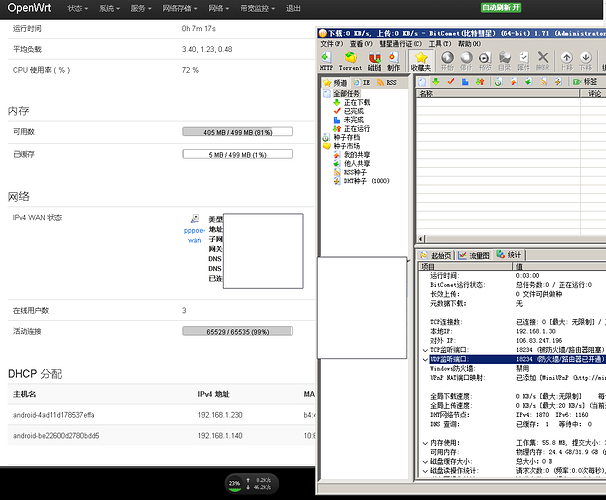The height and width of the screenshot is (500, 606).
Task: Click the HTTP download icon in BitComet
Action: pos(326,61)
